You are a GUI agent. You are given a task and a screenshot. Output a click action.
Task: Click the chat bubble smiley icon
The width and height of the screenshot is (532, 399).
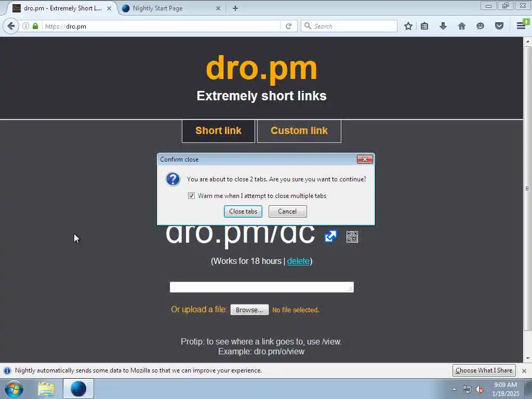click(x=480, y=26)
